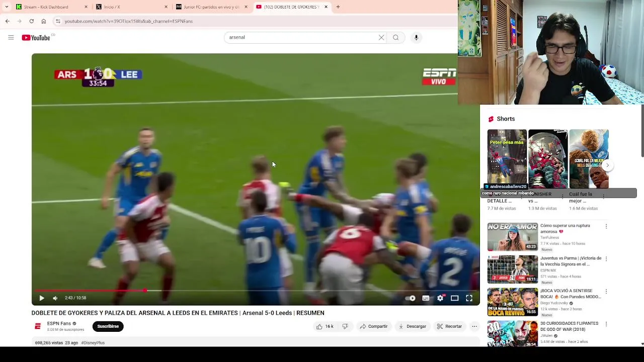
Task: Open the Mole del cine short
Action: coord(589,159)
